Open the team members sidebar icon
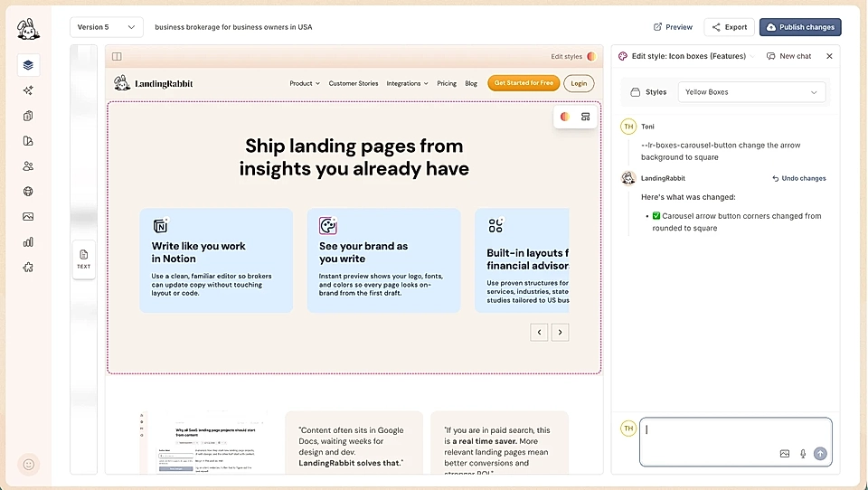The width and height of the screenshot is (868, 490). coord(28,166)
